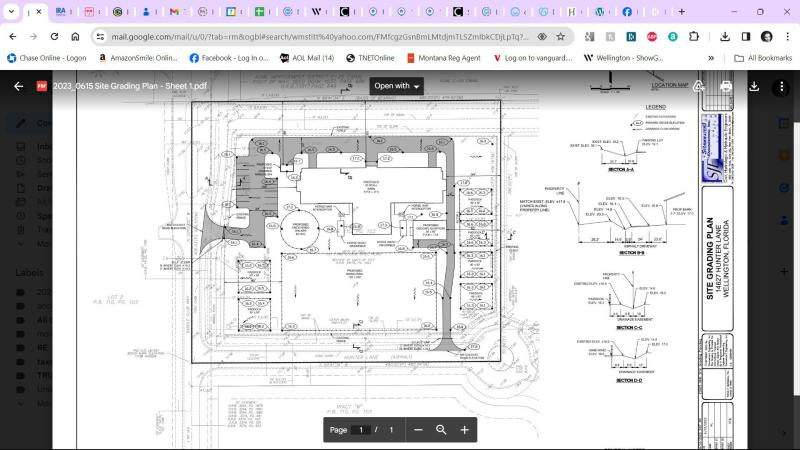Open the Chrome three-dot menu
This screenshot has width=800, height=450.
tap(785, 36)
